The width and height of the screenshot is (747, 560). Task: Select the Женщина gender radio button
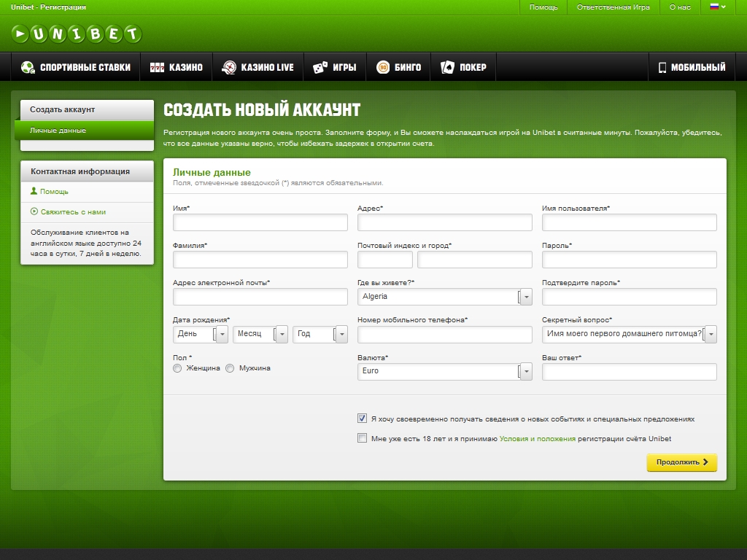pyautogui.click(x=177, y=368)
